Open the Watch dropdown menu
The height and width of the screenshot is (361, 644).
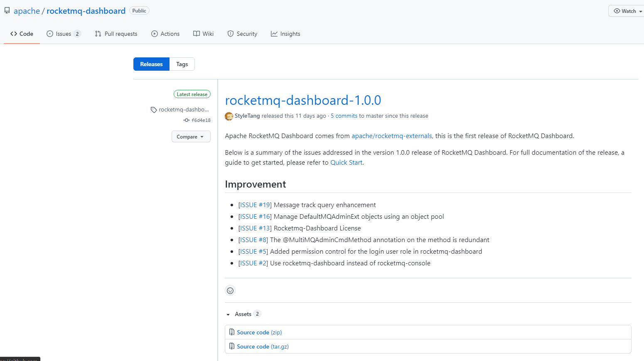click(x=627, y=11)
